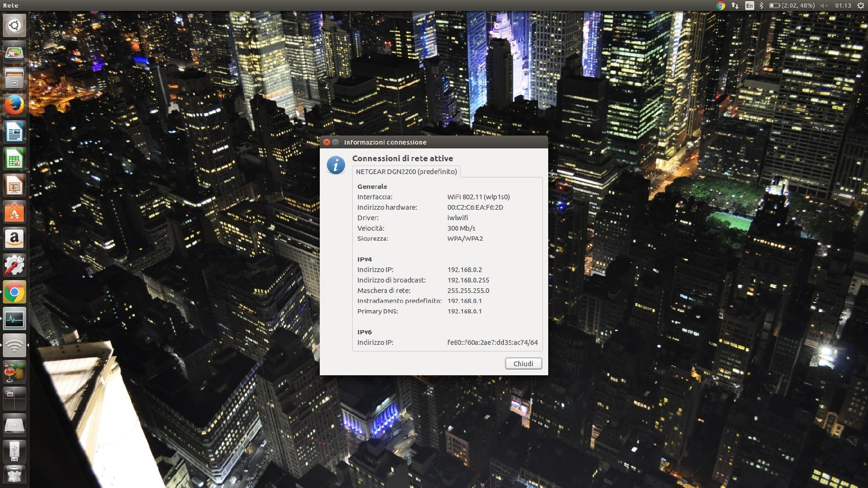The image size is (868, 488).
Task: Launch Ubuntu Software Center from the launcher
Action: 14,212
